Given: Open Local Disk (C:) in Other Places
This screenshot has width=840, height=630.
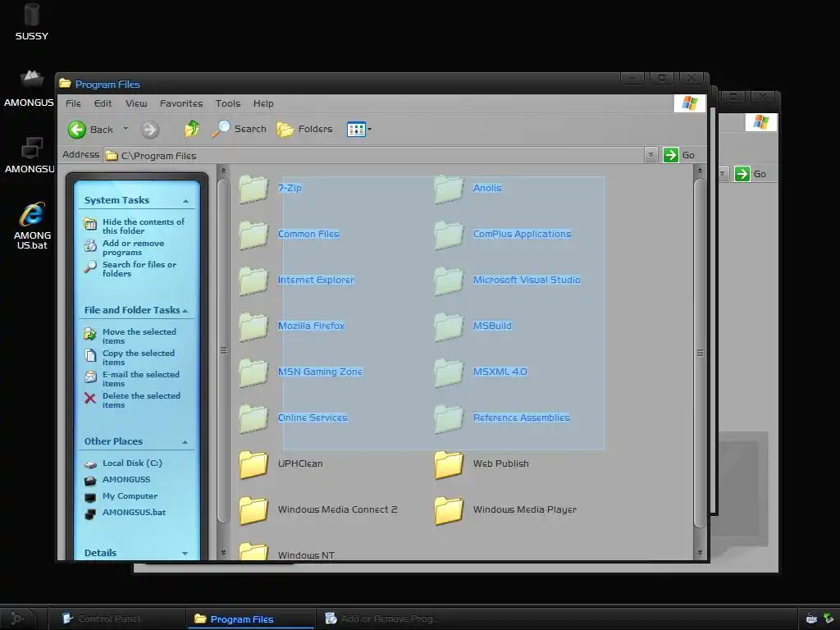Looking at the screenshot, I should (x=132, y=463).
